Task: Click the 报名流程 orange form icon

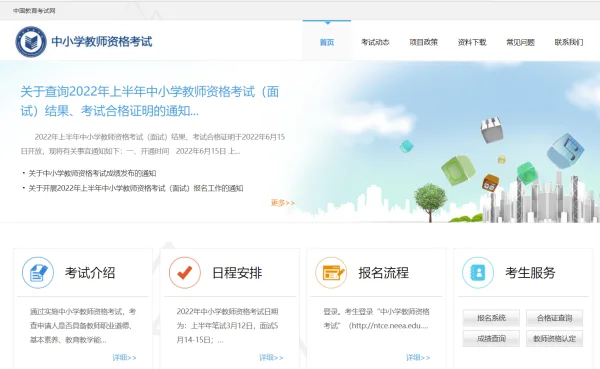Action: [331, 273]
